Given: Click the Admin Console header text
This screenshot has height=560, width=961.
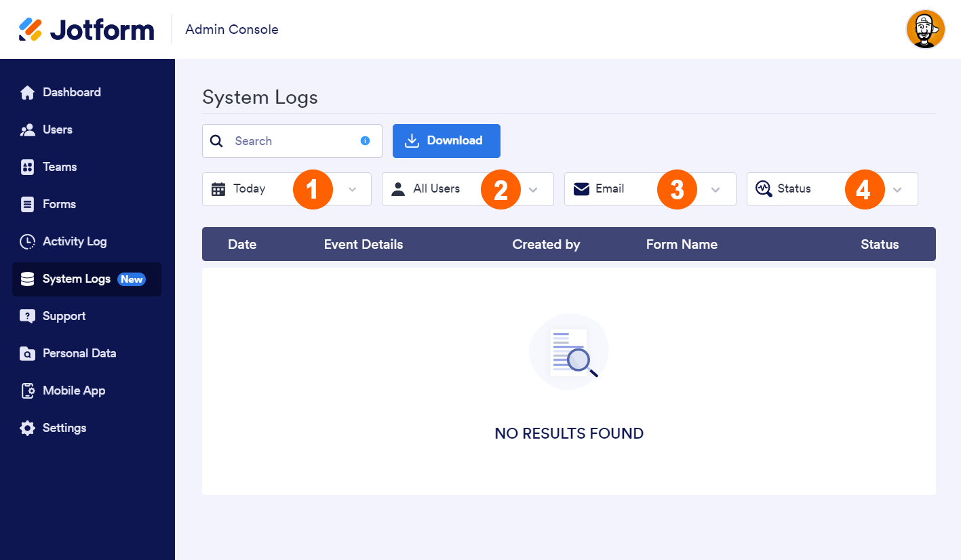Looking at the screenshot, I should tap(232, 30).
